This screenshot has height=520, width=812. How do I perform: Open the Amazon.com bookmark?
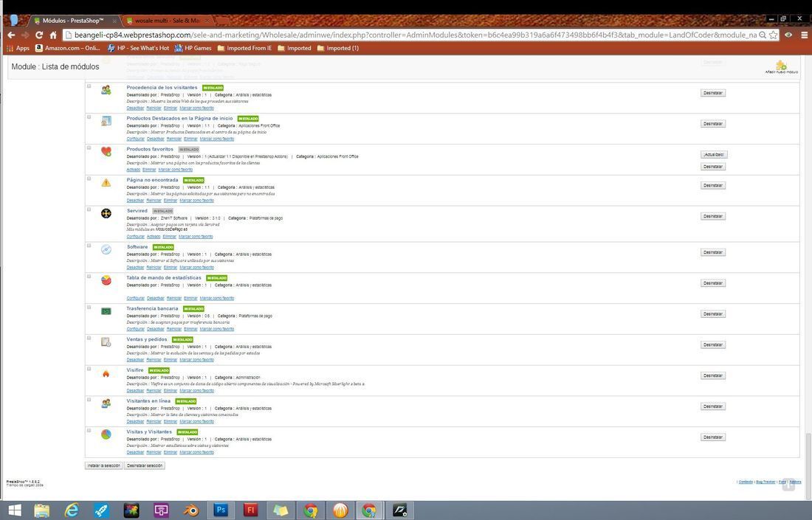(68, 48)
